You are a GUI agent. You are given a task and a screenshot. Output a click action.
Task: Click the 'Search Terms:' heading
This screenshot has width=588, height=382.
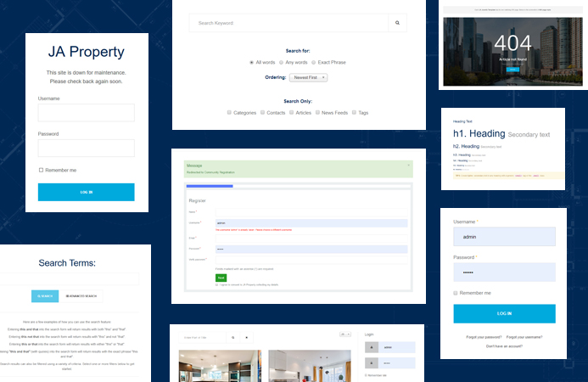pos(67,262)
